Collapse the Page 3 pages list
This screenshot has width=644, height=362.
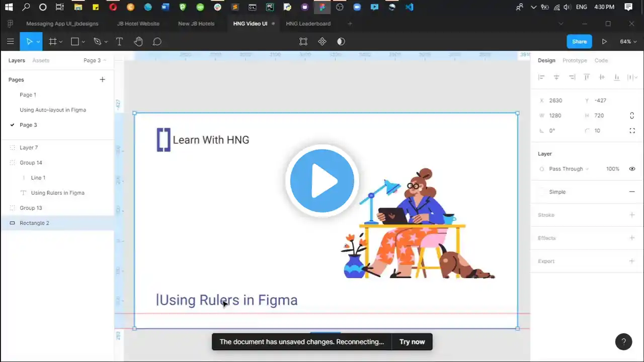[95, 60]
